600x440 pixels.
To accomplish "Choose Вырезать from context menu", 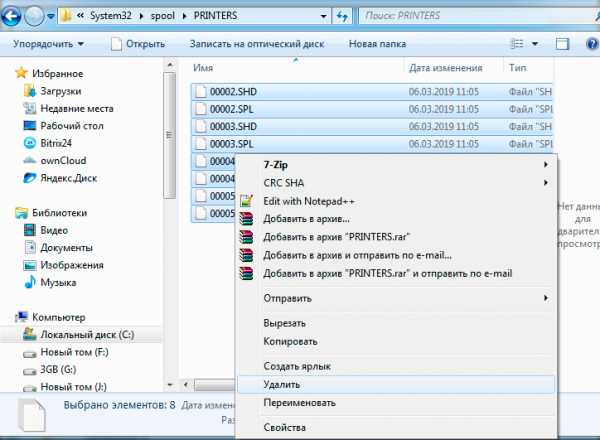I will (x=396, y=323).
